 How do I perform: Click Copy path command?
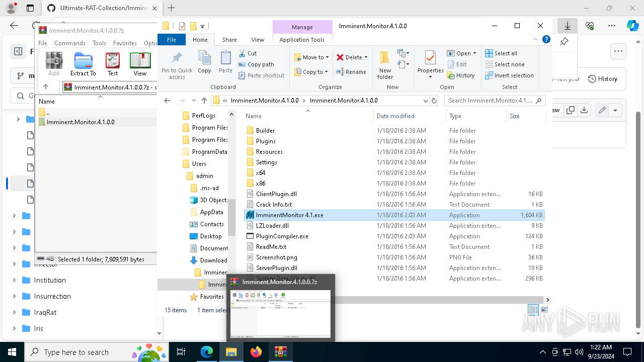coord(256,64)
